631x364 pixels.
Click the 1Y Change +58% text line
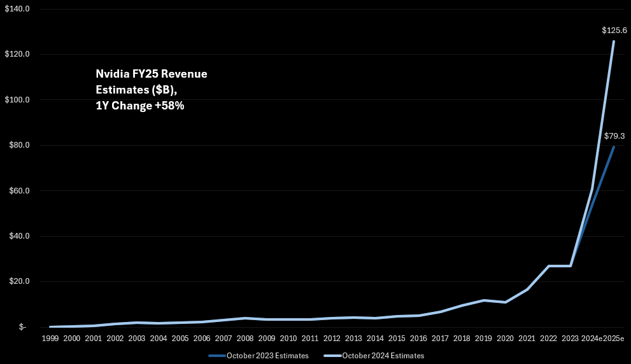pyautogui.click(x=139, y=106)
